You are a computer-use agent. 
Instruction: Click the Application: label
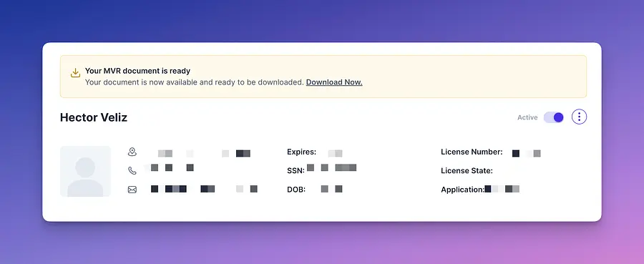tap(462, 190)
